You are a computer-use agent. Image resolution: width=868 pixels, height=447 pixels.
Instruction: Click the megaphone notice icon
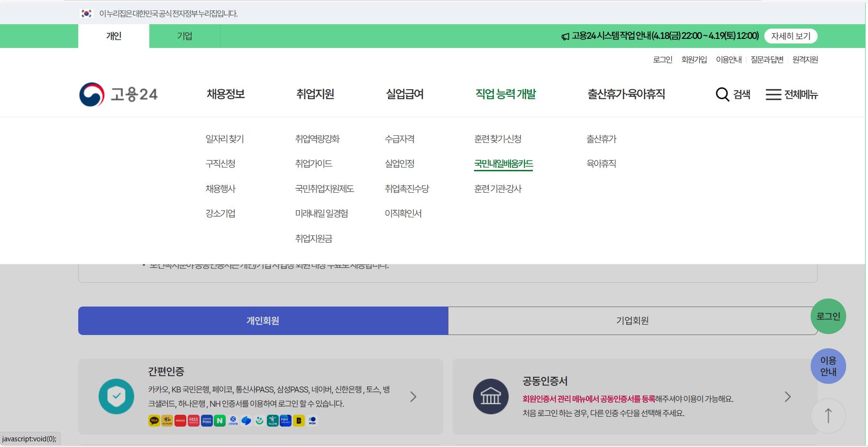tap(565, 37)
